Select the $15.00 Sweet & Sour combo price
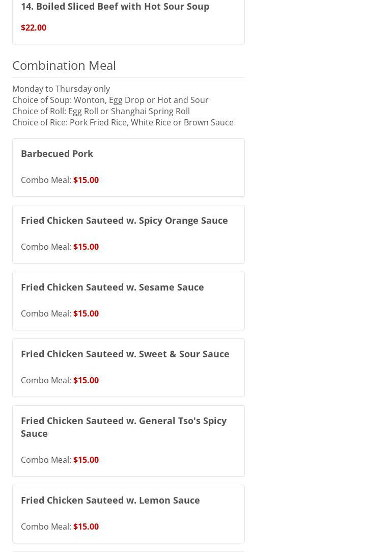392x552 pixels. coord(86,380)
